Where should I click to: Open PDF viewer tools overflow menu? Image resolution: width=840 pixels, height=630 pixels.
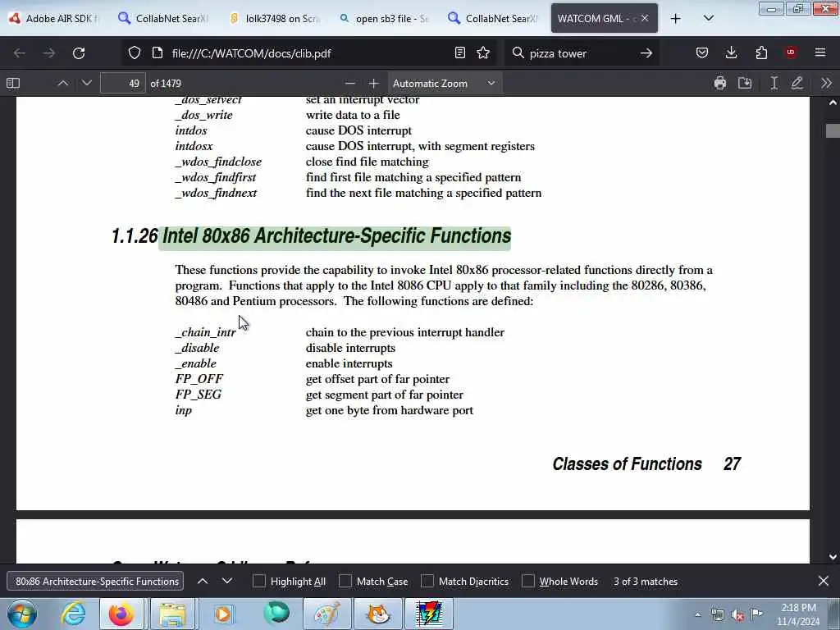(826, 83)
